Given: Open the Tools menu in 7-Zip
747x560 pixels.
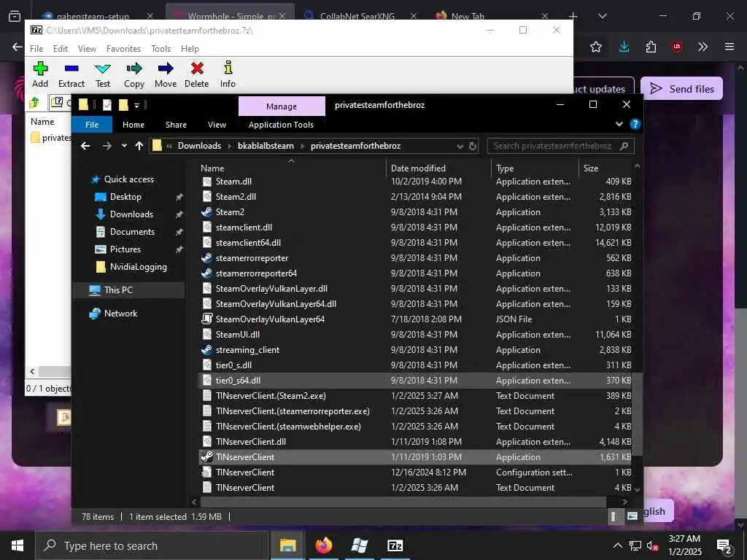Looking at the screenshot, I should [161, 49].
